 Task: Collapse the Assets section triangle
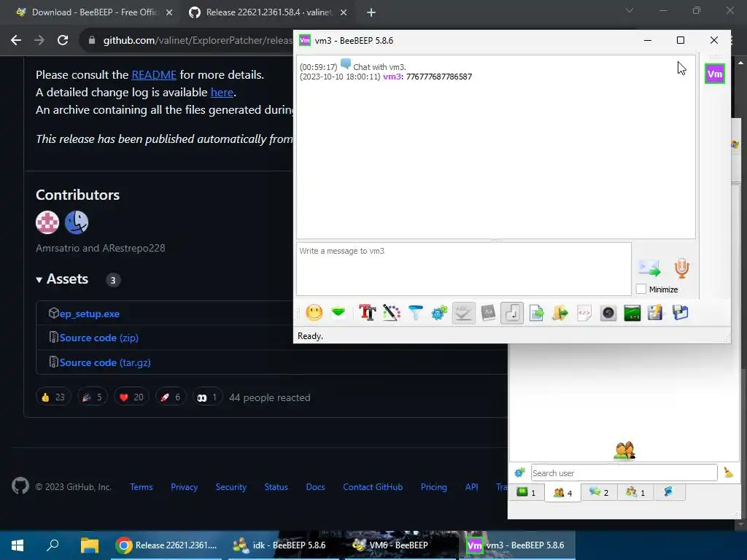[39, 279]
